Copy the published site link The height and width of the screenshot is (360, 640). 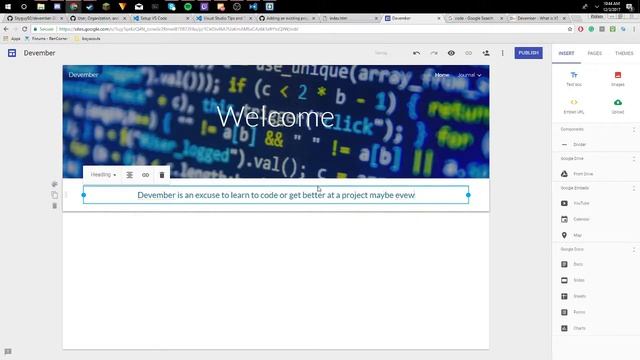(x=468, y=53)
